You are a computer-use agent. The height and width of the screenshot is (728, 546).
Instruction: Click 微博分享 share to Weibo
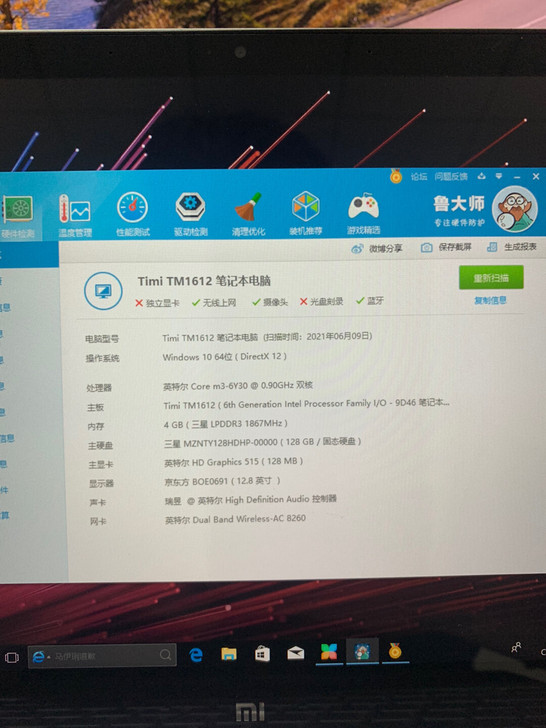[377, 248]
